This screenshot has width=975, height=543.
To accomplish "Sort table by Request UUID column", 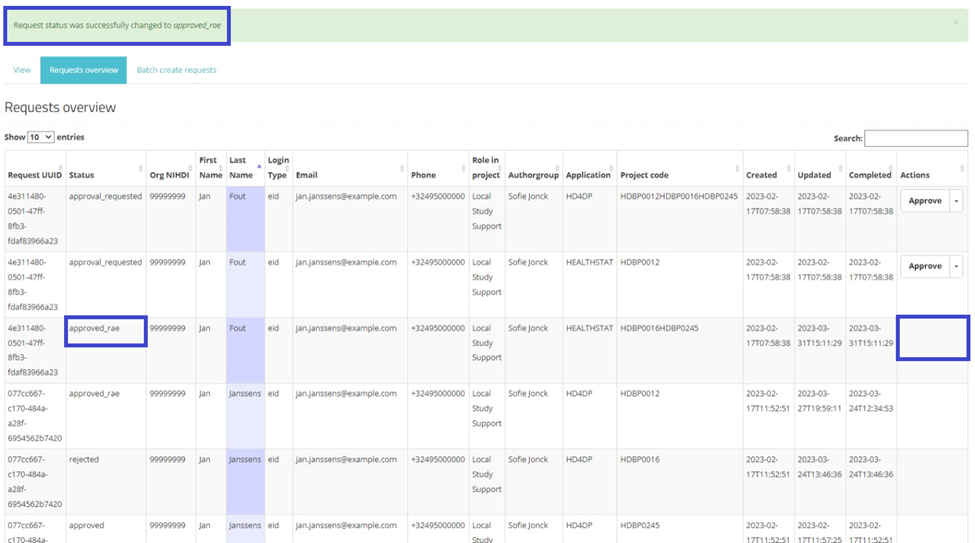I will [x=33, y=174].
